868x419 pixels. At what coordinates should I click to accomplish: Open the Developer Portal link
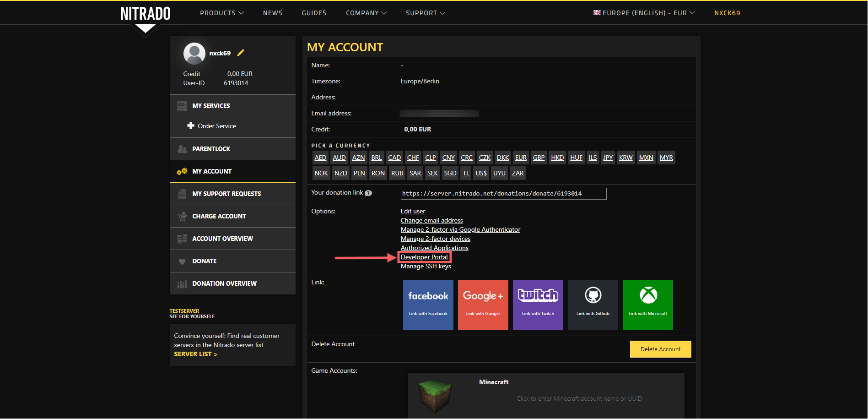click(x=424, y=257)
